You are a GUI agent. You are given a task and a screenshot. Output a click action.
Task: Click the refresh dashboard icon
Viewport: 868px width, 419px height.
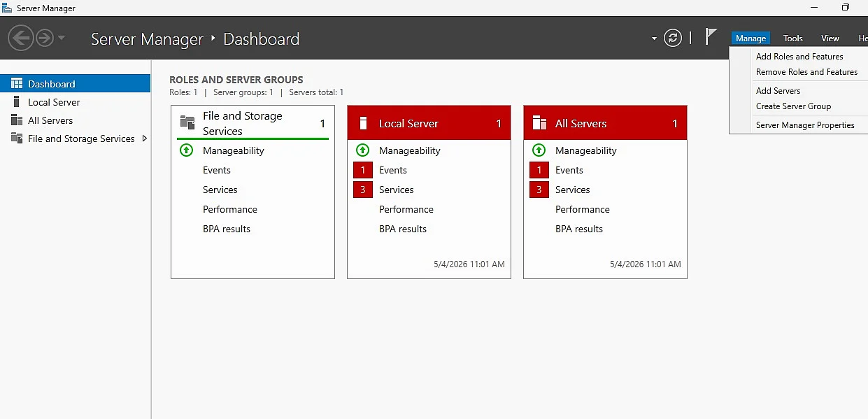coord(673,38)
